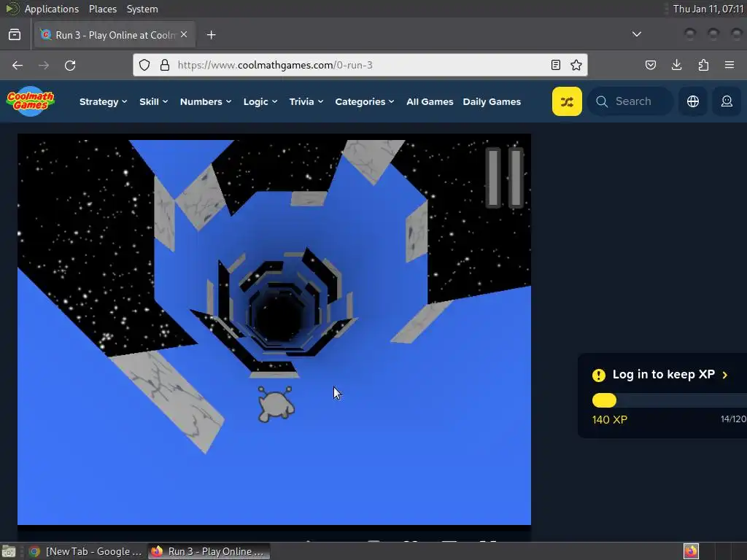This screenshot has height=560, width=747.
Task: Switch to the New Tab Google Chrome taskbar item
Action: click(x=86, y=551)
